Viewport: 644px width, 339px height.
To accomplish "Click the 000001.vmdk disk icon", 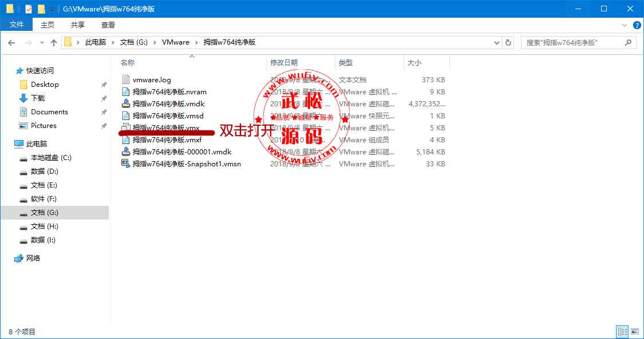I will [126, 151].
